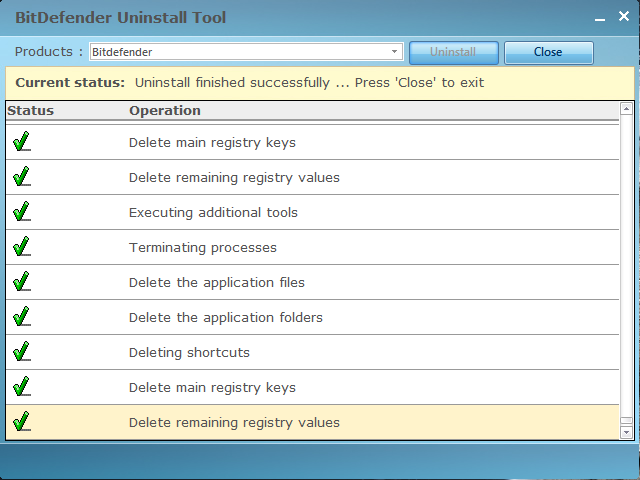Select the 'Executing additional tools' row
This screenshot has width=640, height=480.
point(312,212)
